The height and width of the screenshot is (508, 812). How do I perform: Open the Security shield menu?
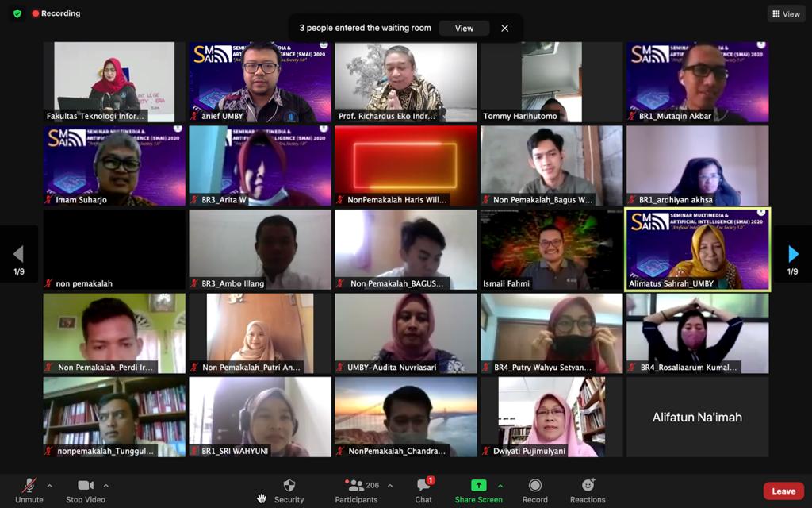pos(289,491)
